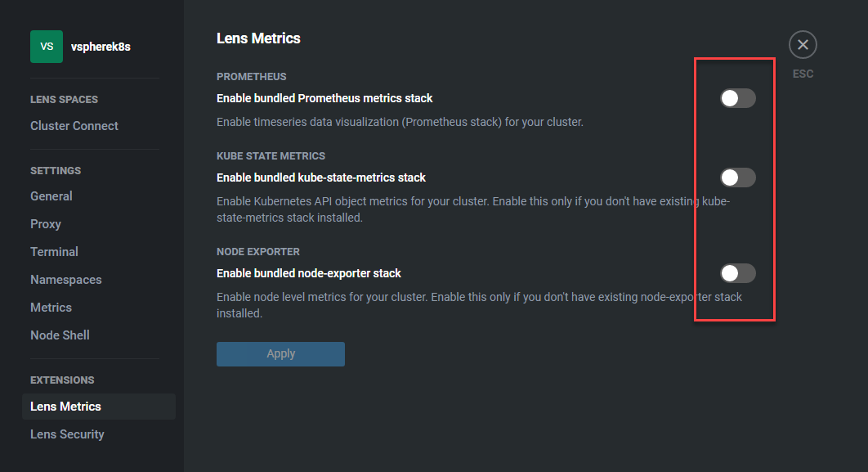The width and height of the screenshot is (868, 472).
Task: Navigate to Metrics settings
Action: coord(51,308)
